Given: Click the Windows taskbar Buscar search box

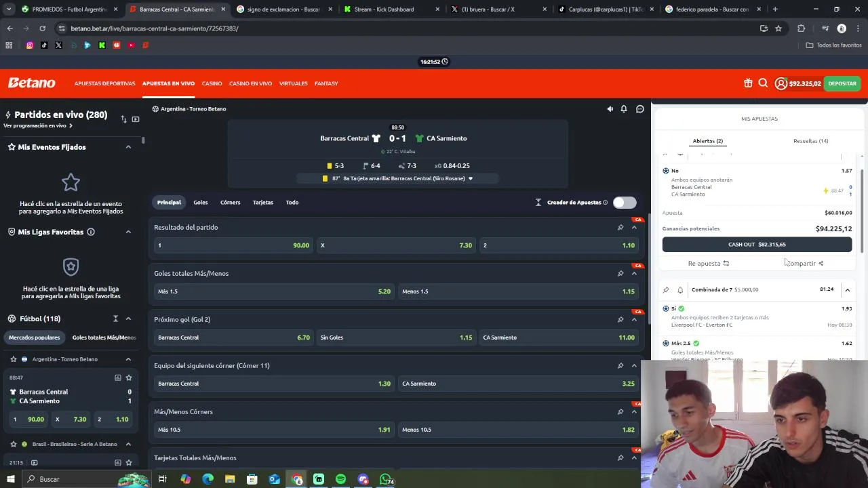Looking at the screenshot, I should pyautogui.click(x=87, y=479).
